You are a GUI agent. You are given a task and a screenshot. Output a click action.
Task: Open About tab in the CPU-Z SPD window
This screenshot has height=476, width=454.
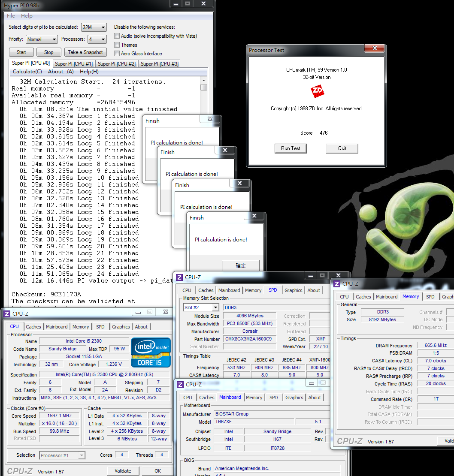pyautogui.click(x=314, y=290)
